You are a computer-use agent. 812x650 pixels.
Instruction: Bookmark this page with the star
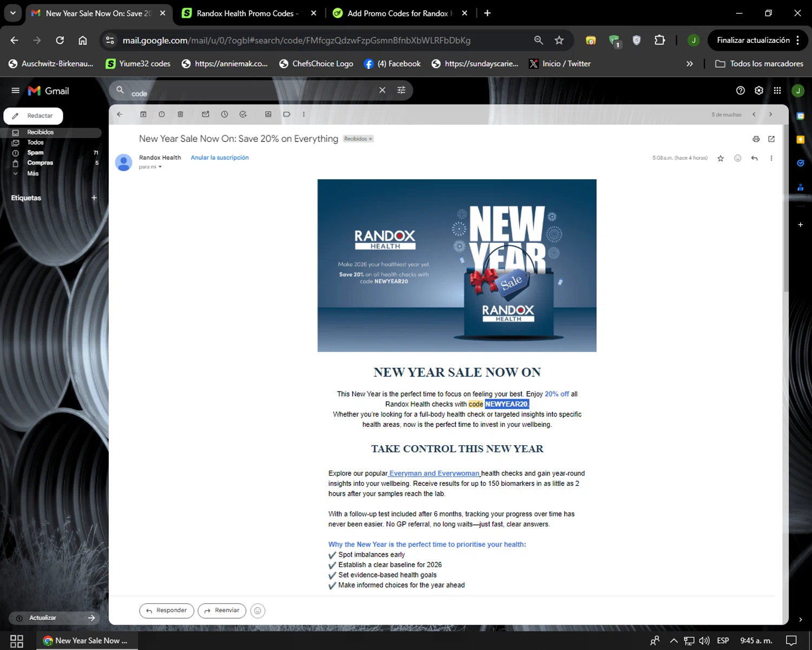pos(559,40)
